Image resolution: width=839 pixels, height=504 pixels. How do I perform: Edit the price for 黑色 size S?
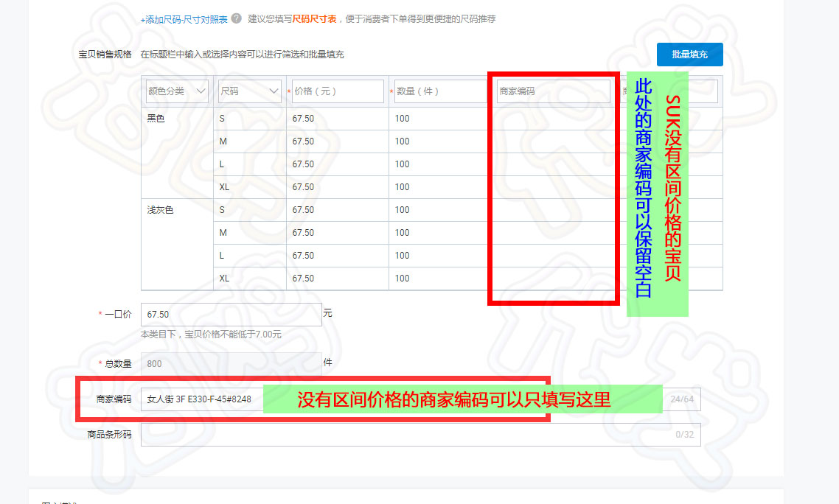(x=337, y=119)
